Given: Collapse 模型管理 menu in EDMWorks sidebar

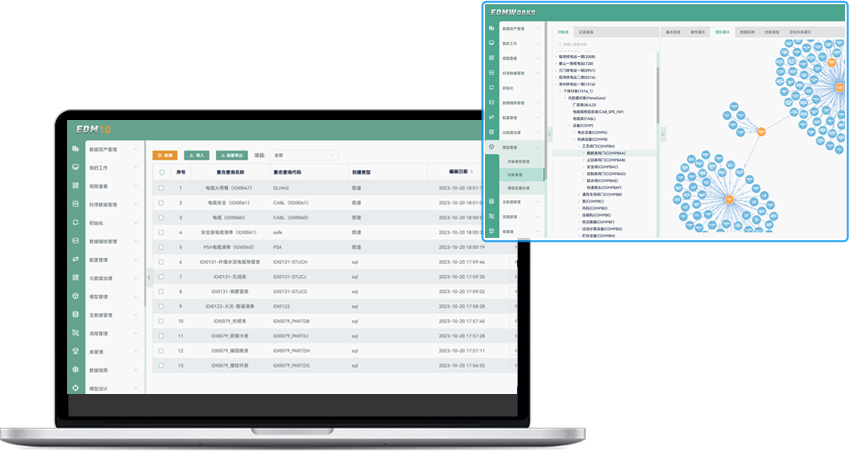Looking at the screenshot, I should (538, 147).
